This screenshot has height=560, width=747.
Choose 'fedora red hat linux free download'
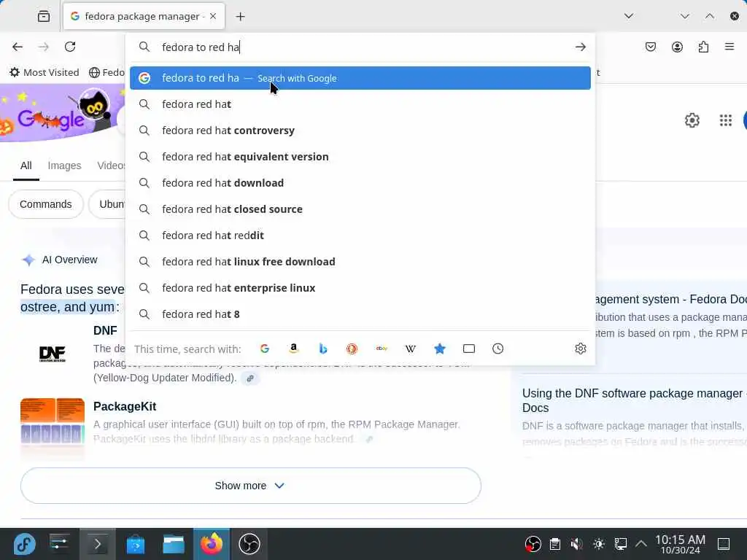pos(360,262)
